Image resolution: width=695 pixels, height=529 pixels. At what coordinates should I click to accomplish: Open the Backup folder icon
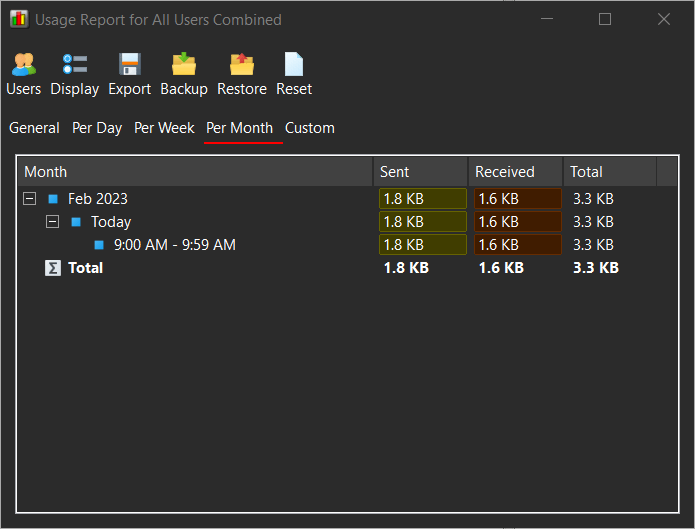184,65
